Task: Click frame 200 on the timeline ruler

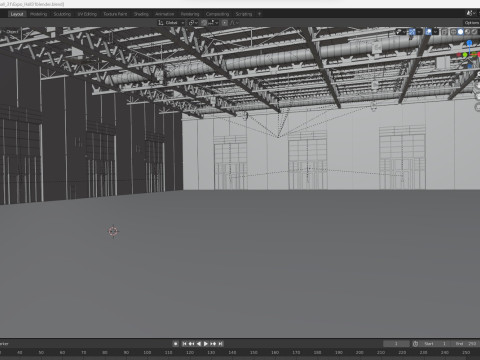Action: [360, 352]
